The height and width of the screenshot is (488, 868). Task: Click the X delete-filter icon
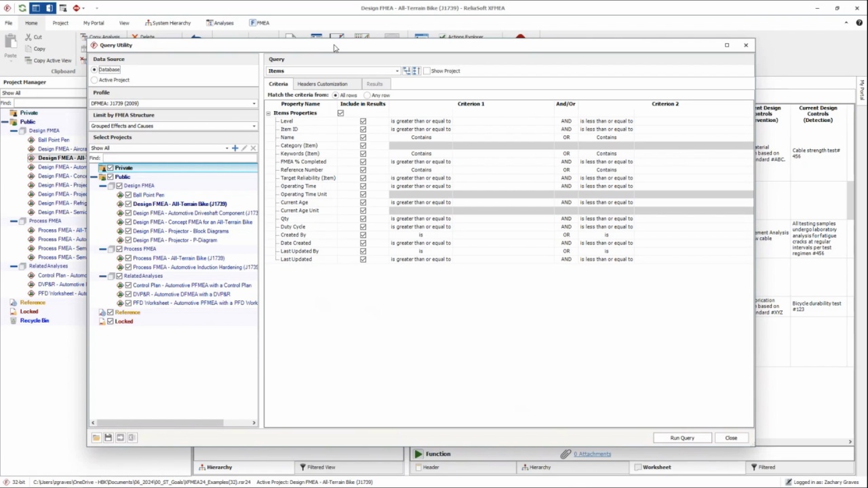(x=253, y=148)
